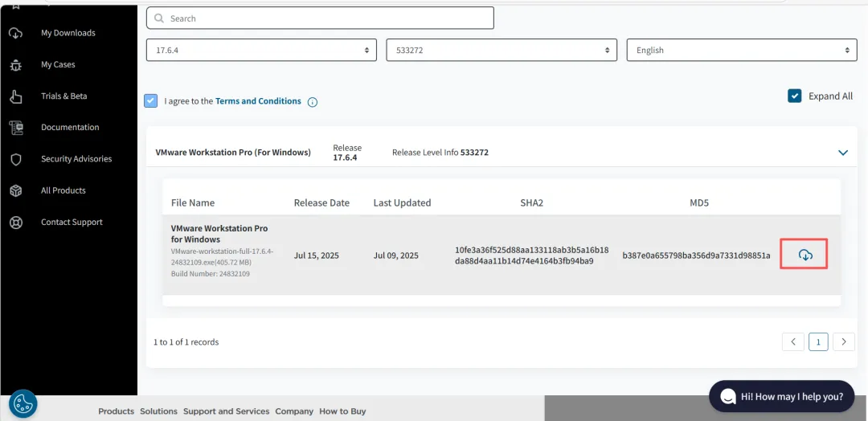This screenshot has height=421, width=868.
Task: Open the cookie preferences icon
Action: tap(23, 404)
